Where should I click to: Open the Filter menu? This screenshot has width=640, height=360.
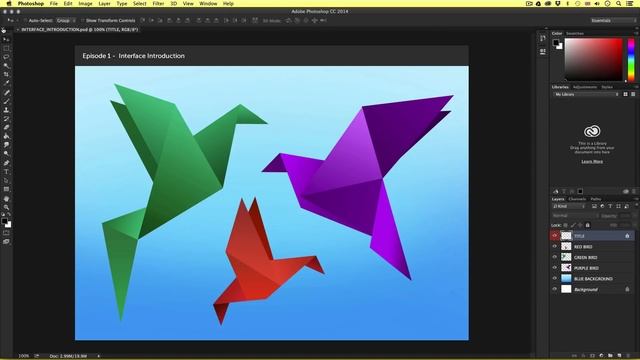158,3
